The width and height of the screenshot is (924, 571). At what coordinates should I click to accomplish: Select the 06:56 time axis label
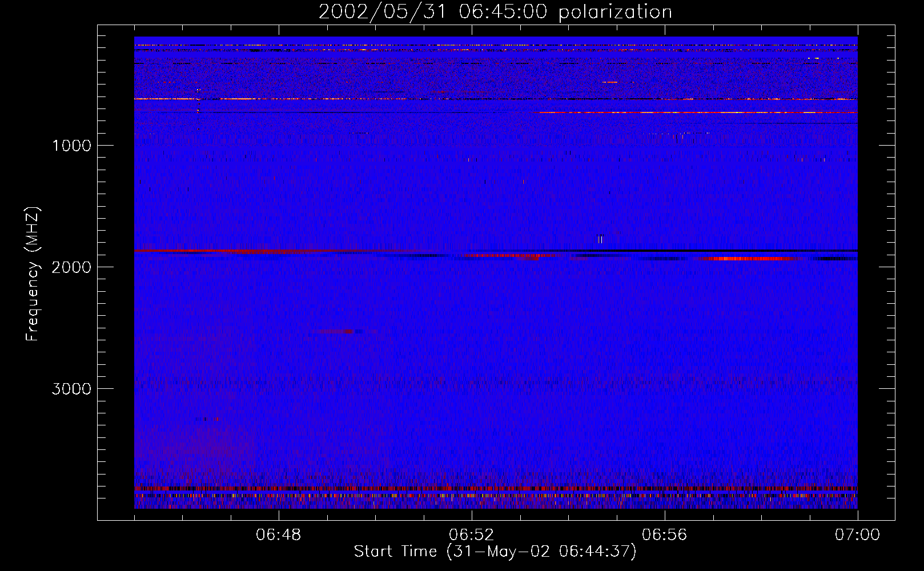click(x=664, y=535)
